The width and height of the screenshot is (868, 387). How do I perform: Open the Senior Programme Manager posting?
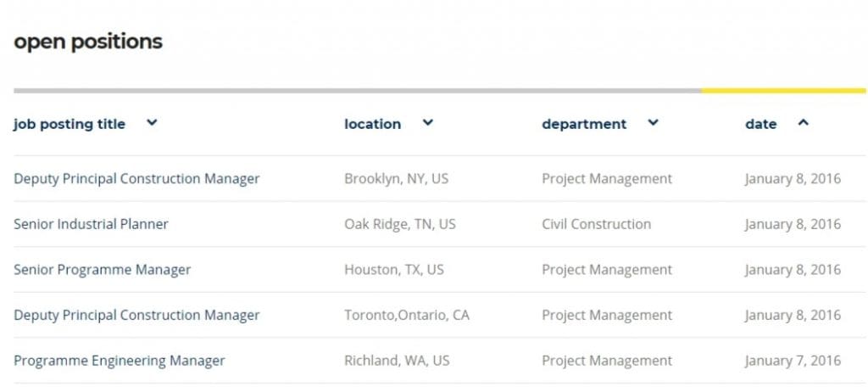coord(102,270)
